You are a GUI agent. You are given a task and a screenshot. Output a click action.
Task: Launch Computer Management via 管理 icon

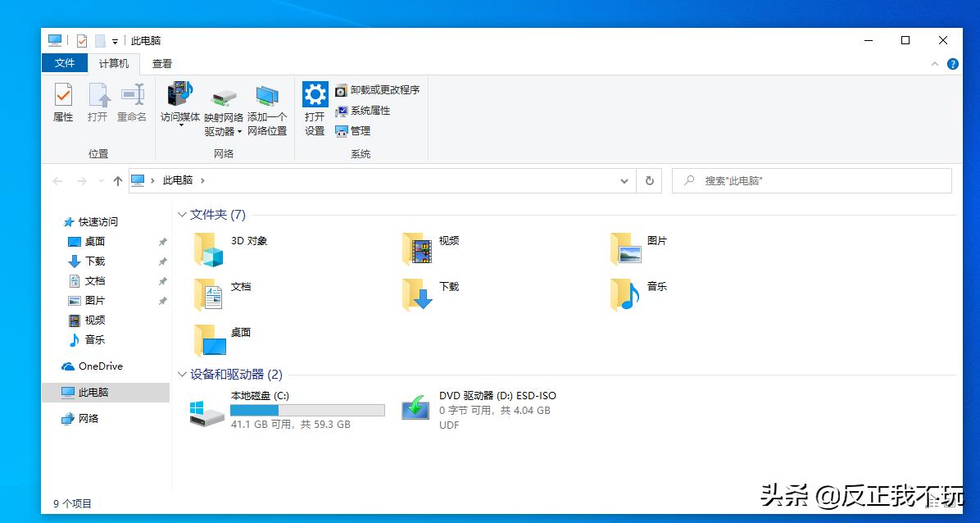point(355,130)
